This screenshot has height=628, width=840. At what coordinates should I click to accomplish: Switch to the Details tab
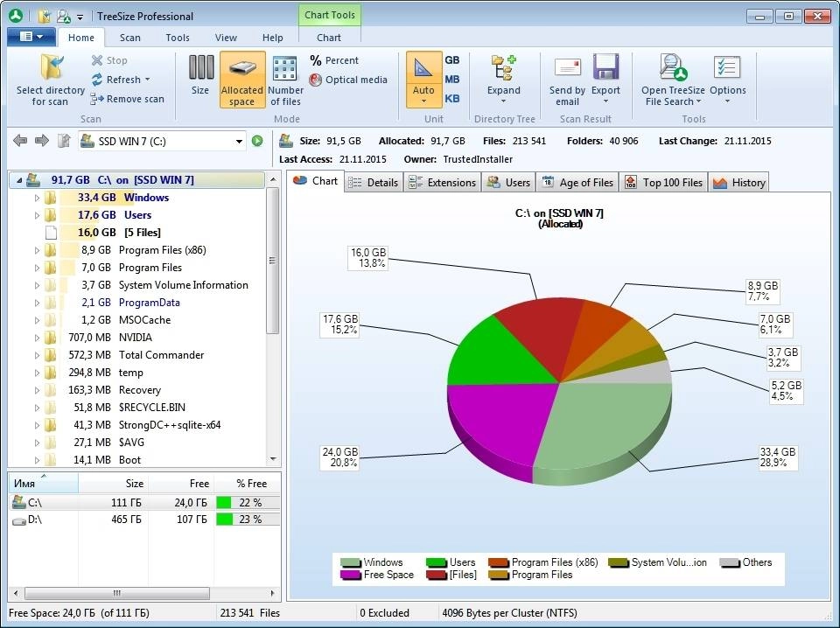pos(374,183)
